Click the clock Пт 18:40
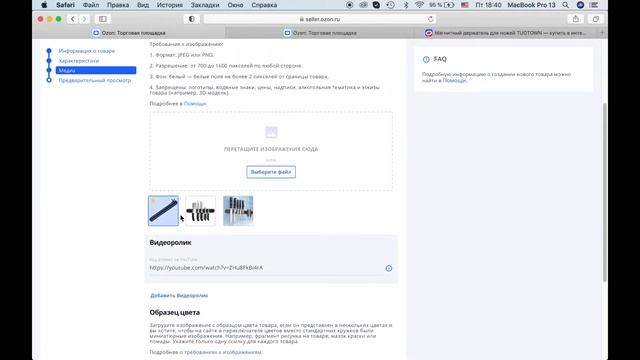The image size is (640, 360). tap(489, 5)
